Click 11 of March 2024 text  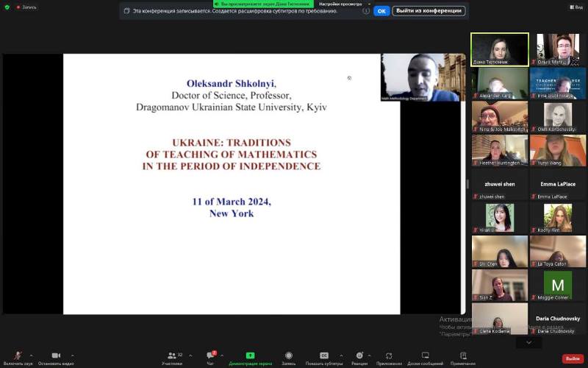click(x=232, y=202)
